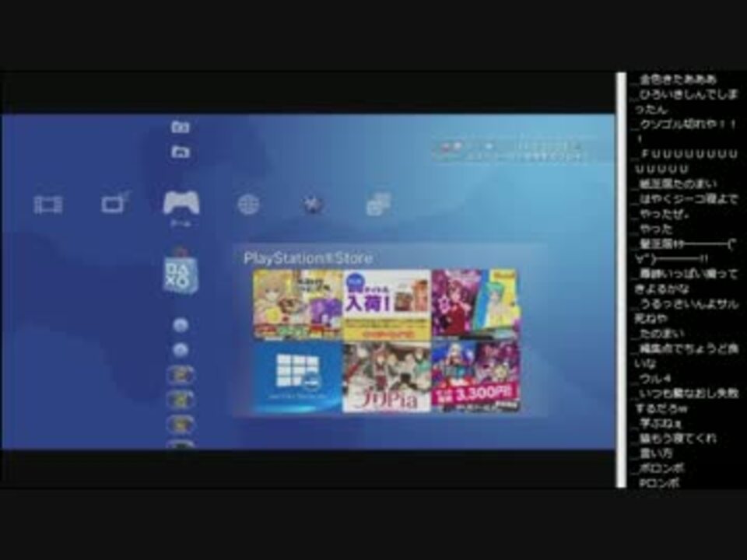This screenshot has height=560, width=747.
Task: Select the Video film-strip category icon
Action: pyautogui.click(x=48, y=205)
